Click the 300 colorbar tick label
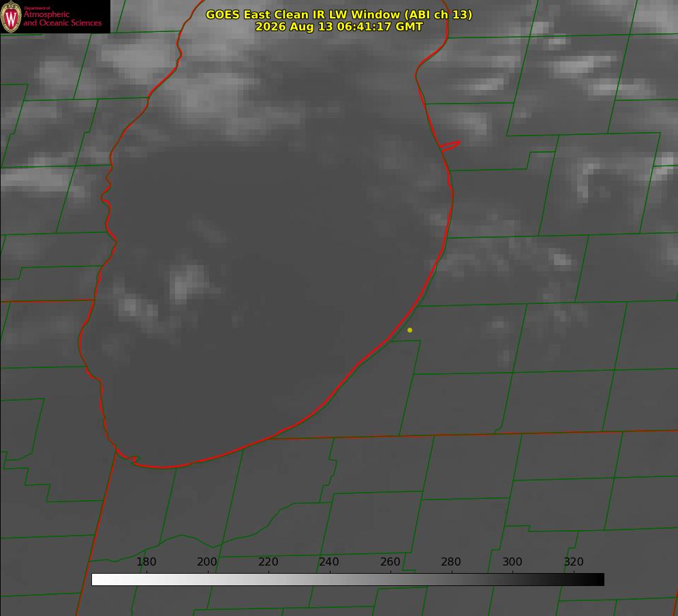Screen dimensions: 678x616 click(x=512, y=561)
